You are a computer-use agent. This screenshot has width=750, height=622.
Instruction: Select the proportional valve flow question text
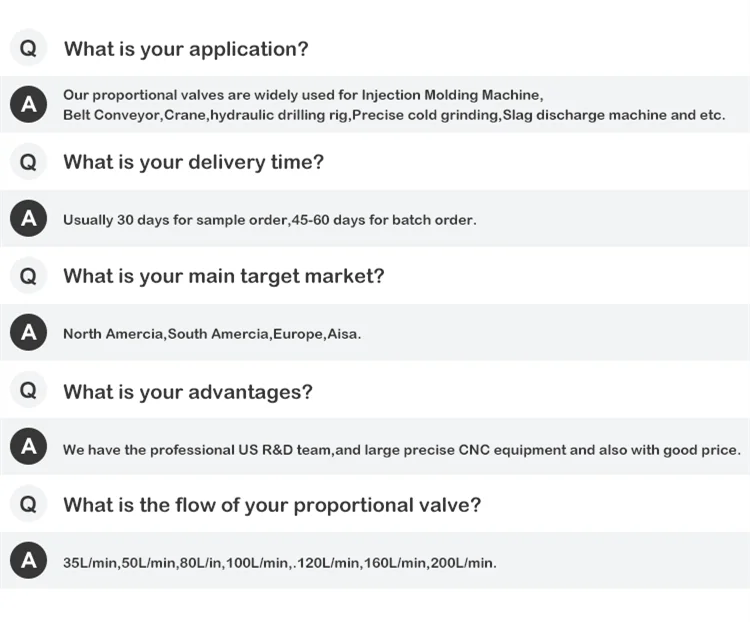tap(272, 505)
